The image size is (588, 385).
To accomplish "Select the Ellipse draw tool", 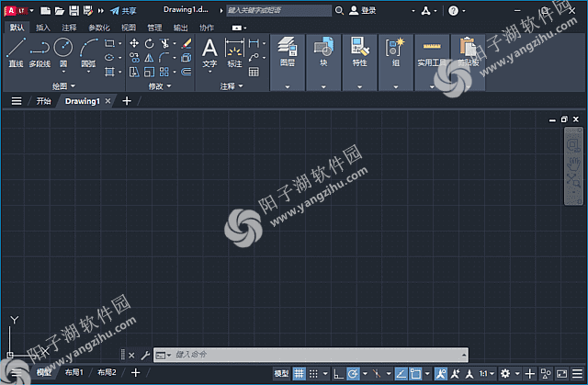I will point(109,58).
